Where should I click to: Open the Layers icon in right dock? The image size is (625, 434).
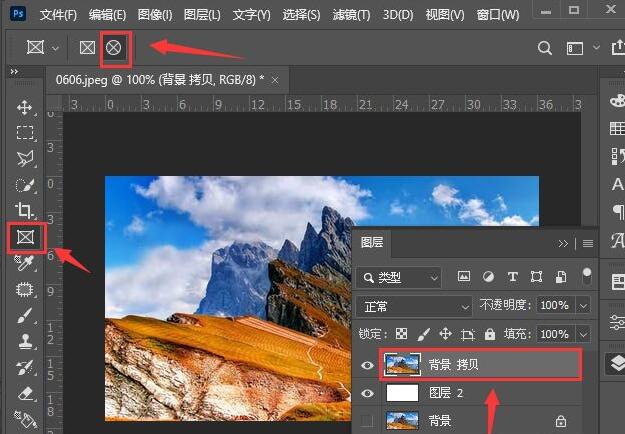617,363
